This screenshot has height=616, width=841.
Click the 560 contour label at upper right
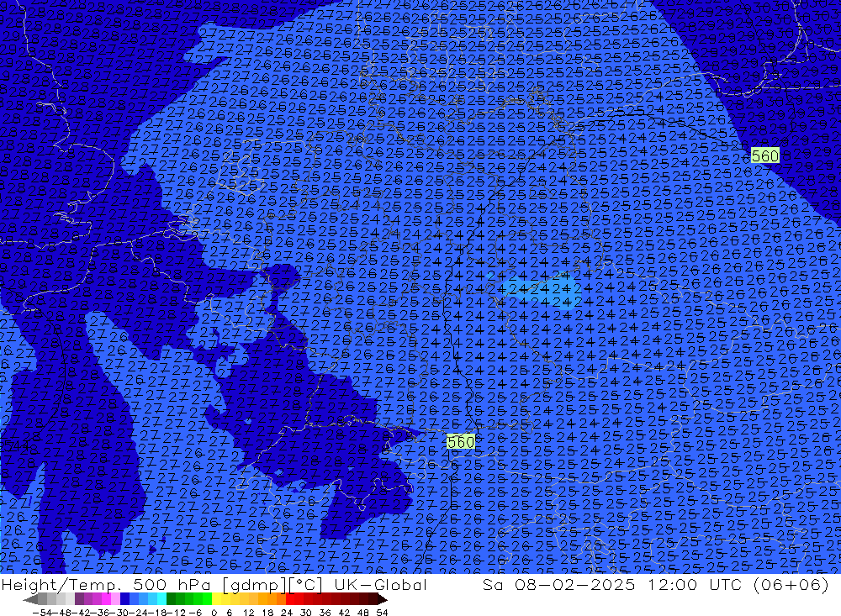764,155
